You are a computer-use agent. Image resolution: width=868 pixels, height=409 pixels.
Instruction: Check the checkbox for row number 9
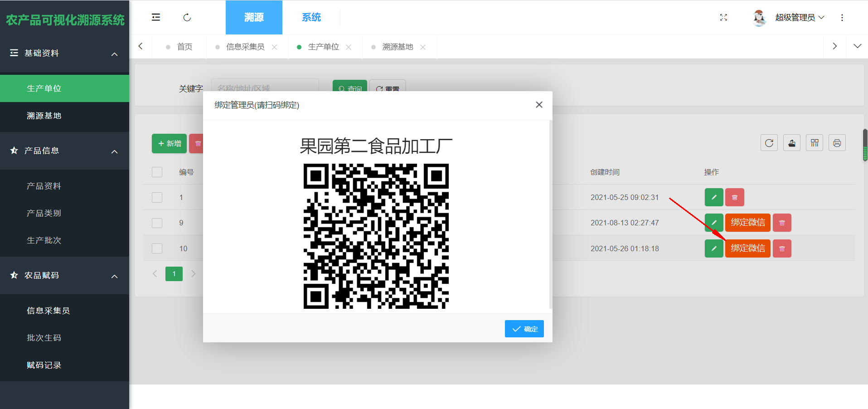(x=157, y=223)
